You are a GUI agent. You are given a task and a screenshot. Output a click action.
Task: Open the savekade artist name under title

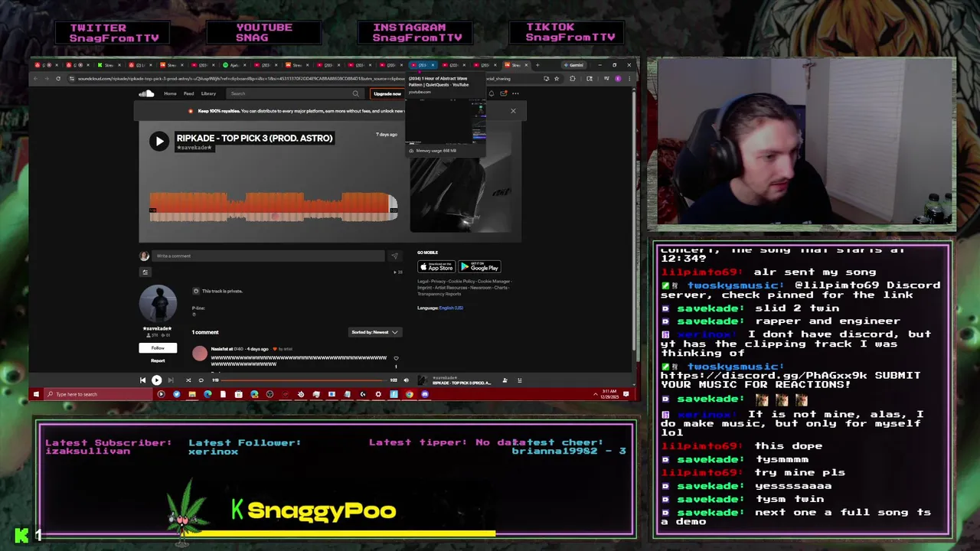[x=194, y=148]
